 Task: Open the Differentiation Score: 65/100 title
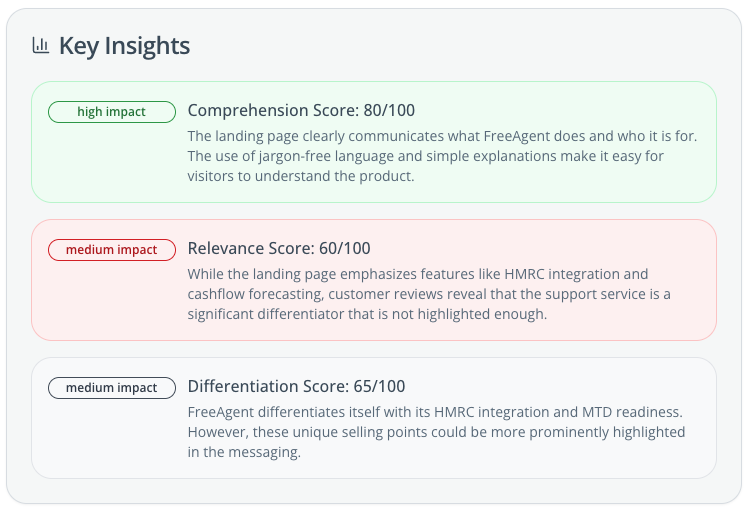tap(296, 386)
